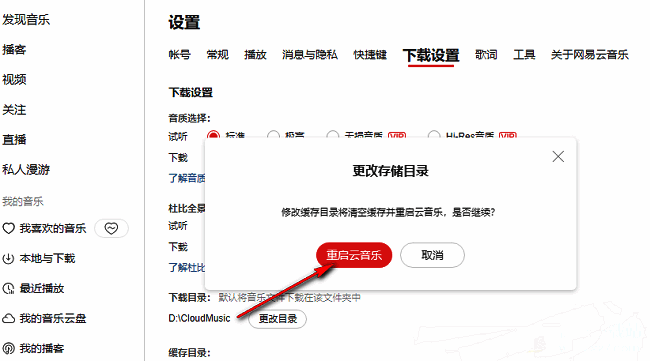650x361 pixels.
Task: Click the 设置 page title
Action: [x=184, y=22]
